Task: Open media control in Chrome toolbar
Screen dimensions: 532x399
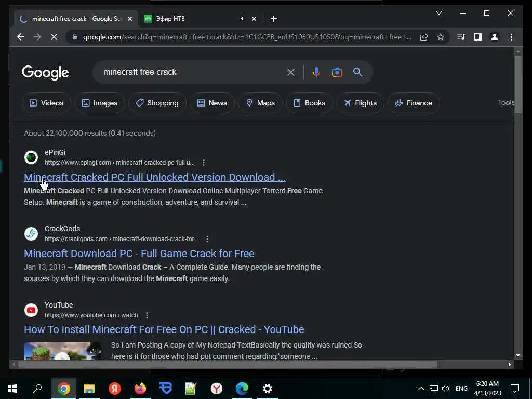Action: [461, 37]
